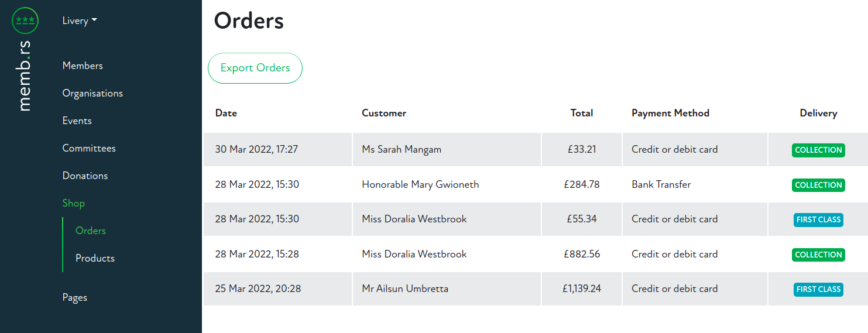Open the Products submenu item
868x333 pixels.
coord(95,258)
